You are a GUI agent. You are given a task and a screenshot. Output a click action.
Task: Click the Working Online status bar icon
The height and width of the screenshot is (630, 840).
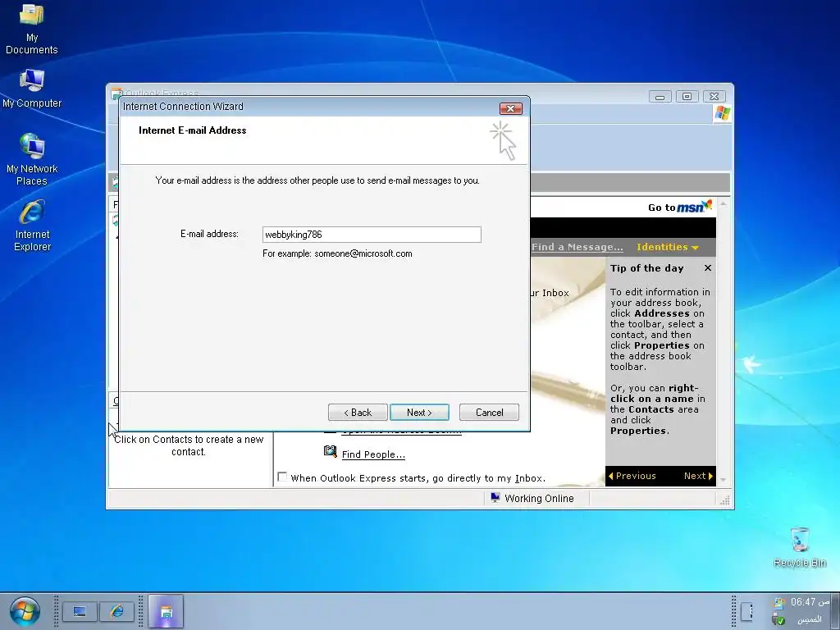(495, 498)
